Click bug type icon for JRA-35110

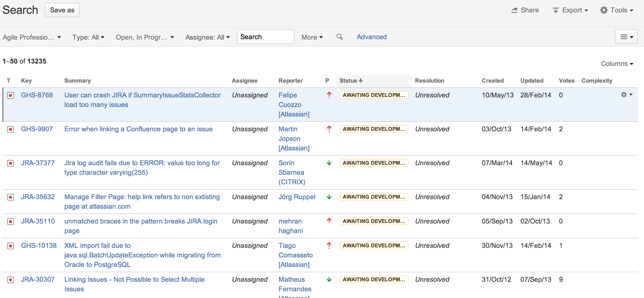10,221
